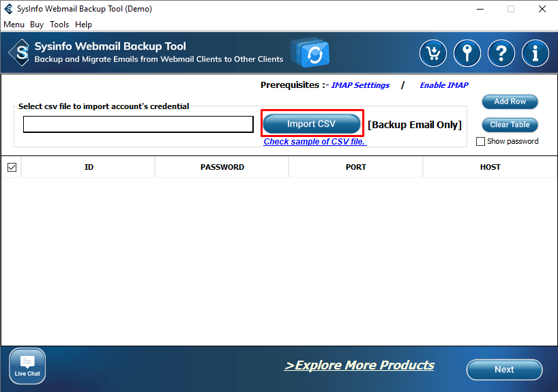Image resolution: width=558 pixels, height=392 pixels.
Task: Click the CSV file path input field
Action: tap(138, 124)
